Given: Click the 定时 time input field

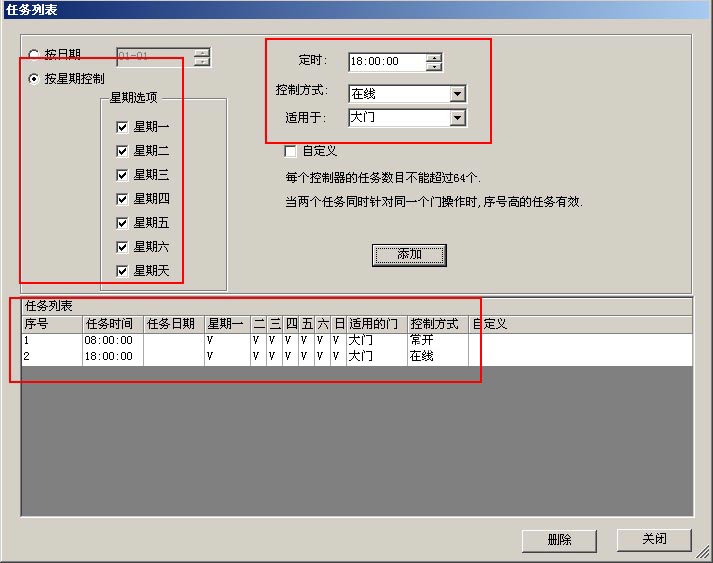Looking at the screenshot, I should (x=387, y=62).
